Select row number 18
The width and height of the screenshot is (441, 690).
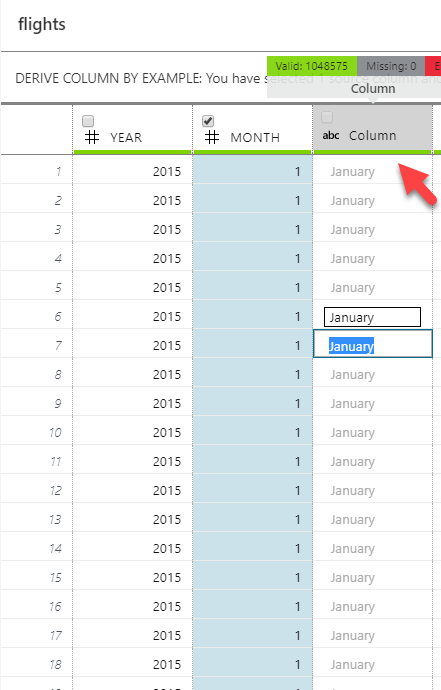coord(55,664)
